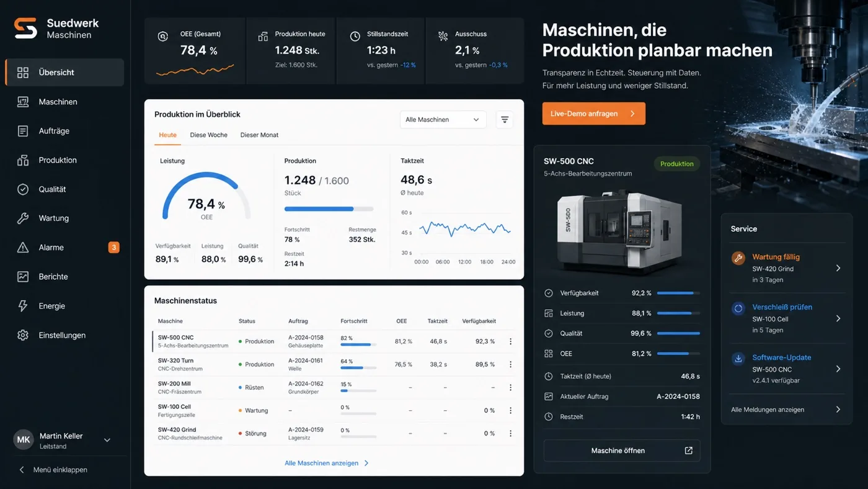Click the three-dot menu for SW-320 Turn row
868x489 pixels.
point(510,364)
